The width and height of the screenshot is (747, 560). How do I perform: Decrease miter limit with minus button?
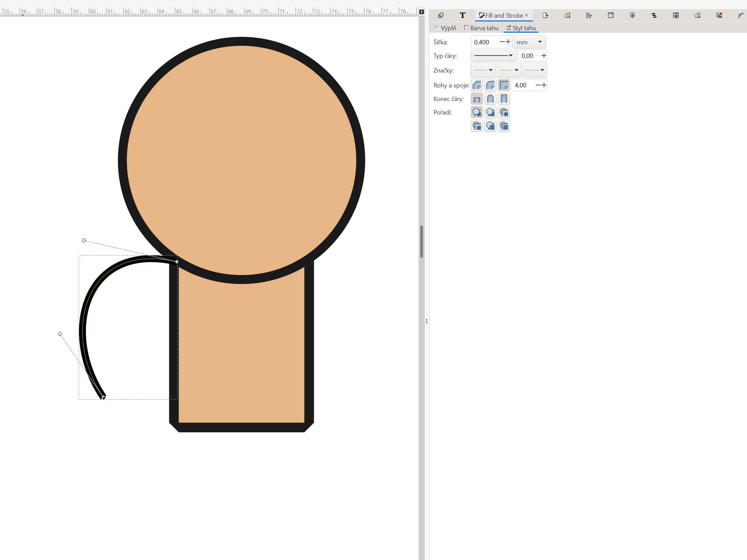(538, 85)
